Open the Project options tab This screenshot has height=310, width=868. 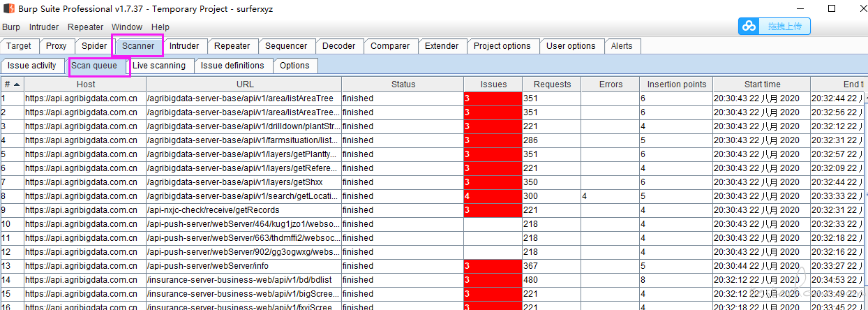coord(502,46)
